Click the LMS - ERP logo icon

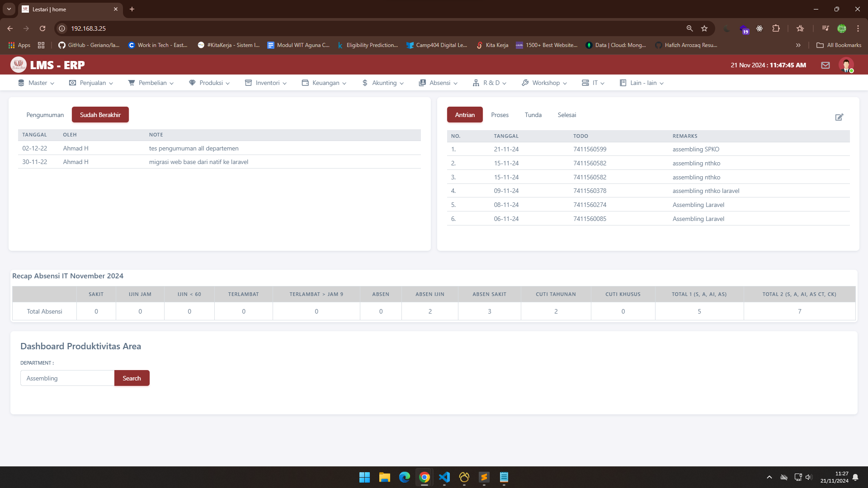pos(19,65)
